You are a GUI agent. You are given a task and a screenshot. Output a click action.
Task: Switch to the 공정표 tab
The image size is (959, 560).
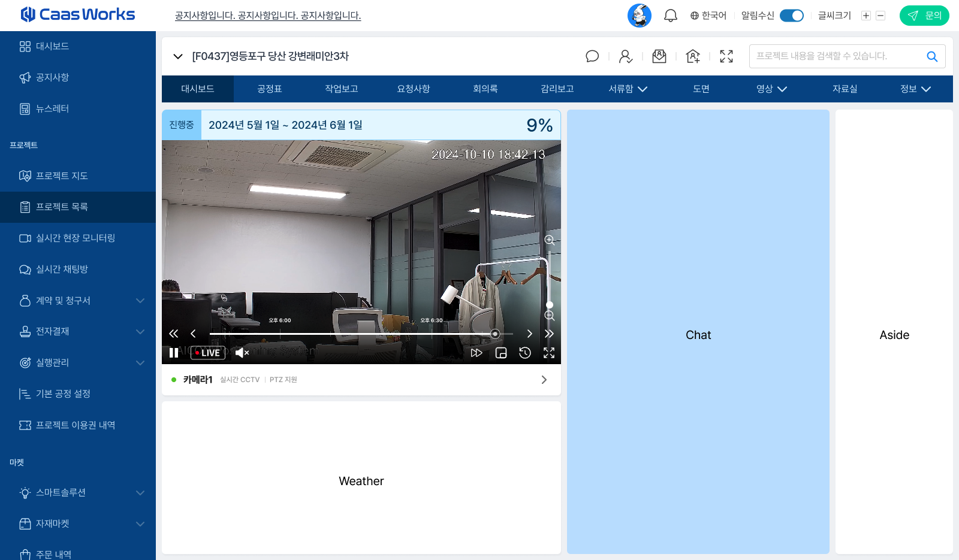270,89
